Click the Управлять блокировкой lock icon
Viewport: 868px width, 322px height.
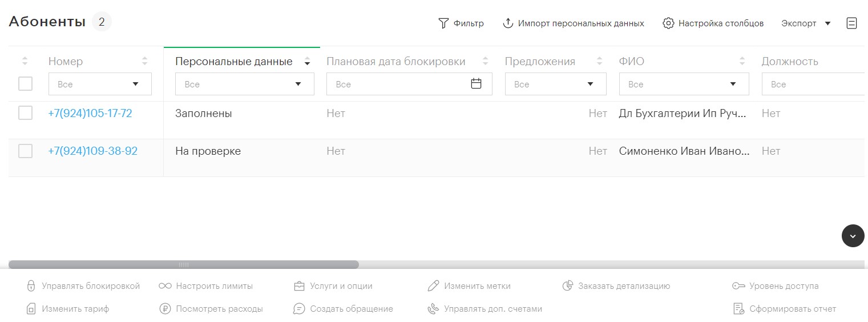pyautogui.click(x=31, y=286)
